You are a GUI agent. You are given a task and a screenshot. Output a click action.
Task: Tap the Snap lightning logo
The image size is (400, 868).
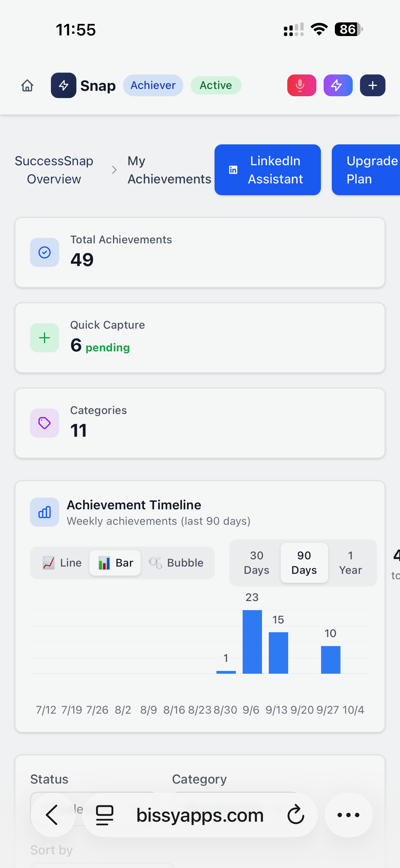[x=64, y=85]
